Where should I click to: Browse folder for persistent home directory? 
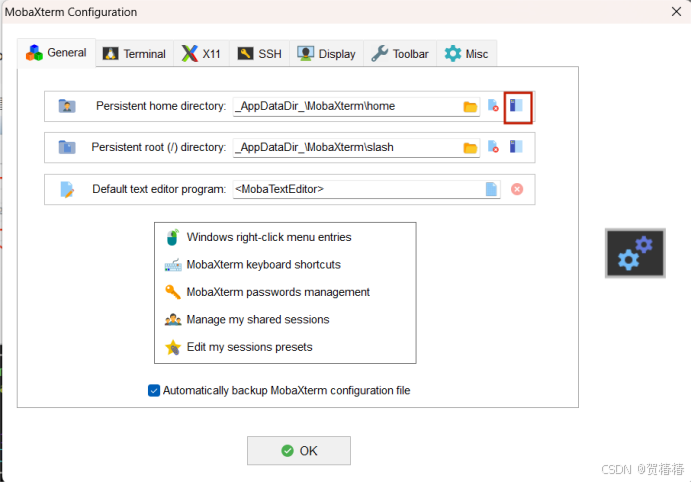470,106
